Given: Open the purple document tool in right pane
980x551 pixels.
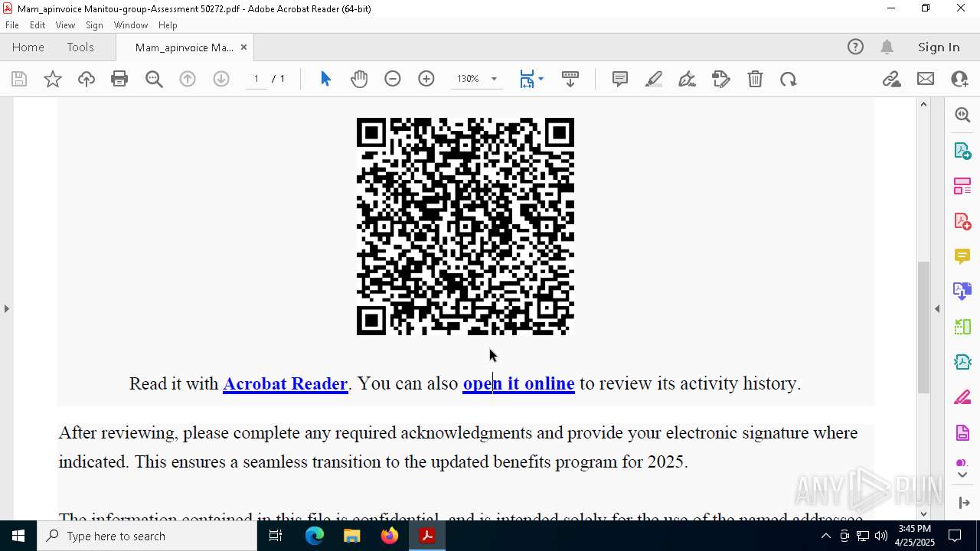Looking at the screenshot, I should (962, 432).
